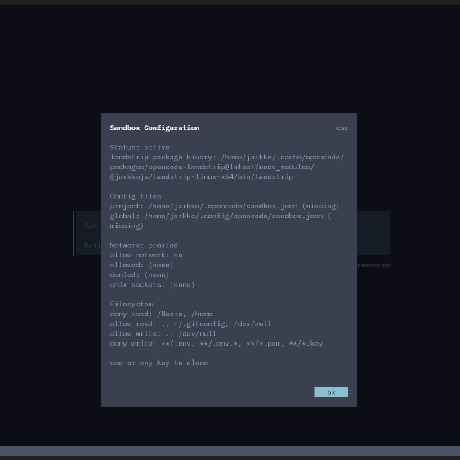Click the esc label to close the dialog
The height and width of the screenshot is (460, 460).
pos(342,128)
